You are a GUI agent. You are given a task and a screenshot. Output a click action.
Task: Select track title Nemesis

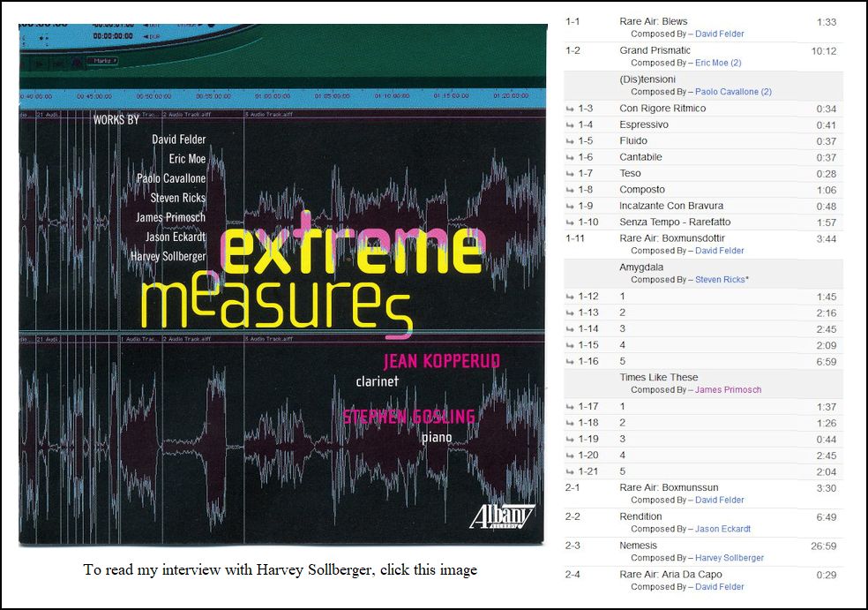[639, 546]
